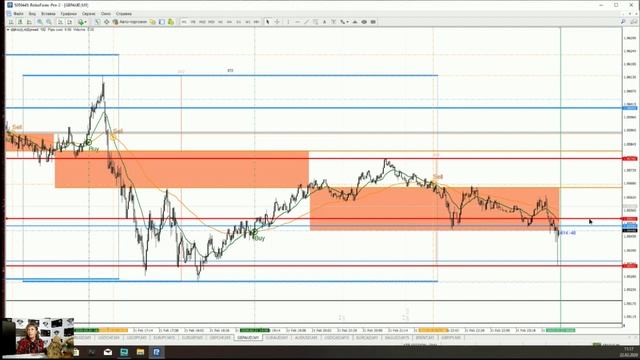Expand the indicators dropdown arrow
The height and width of the screenshot is (360, 640).
[86, 22]
